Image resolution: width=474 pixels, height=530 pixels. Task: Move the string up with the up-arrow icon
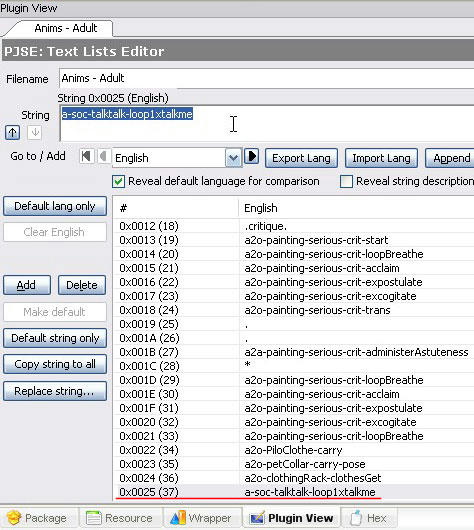13,132
